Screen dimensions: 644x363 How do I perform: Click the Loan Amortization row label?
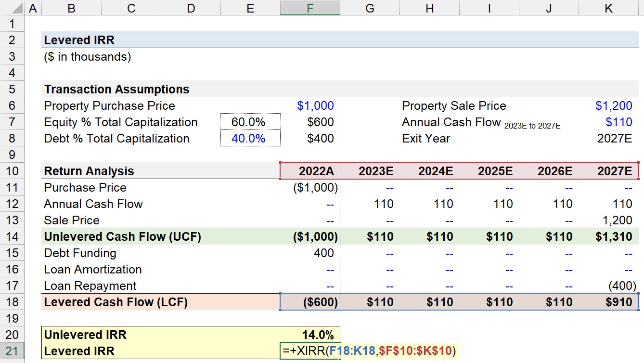click(93, 270)
